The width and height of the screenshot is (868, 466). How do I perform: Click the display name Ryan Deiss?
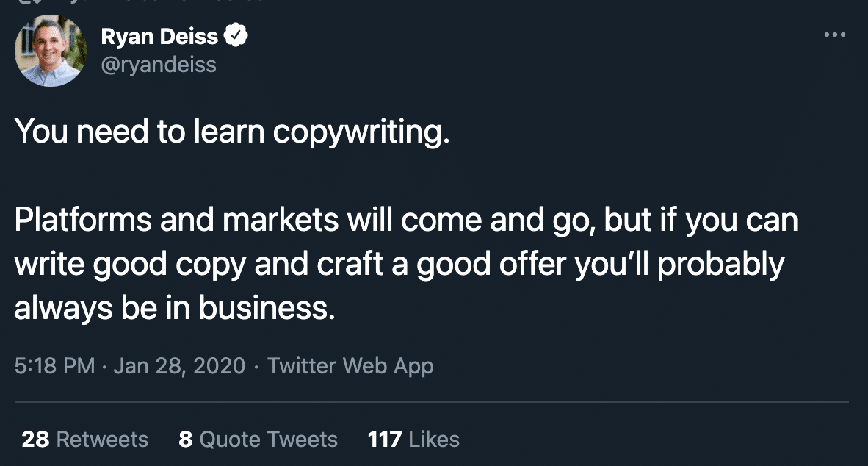pos(159,36)
